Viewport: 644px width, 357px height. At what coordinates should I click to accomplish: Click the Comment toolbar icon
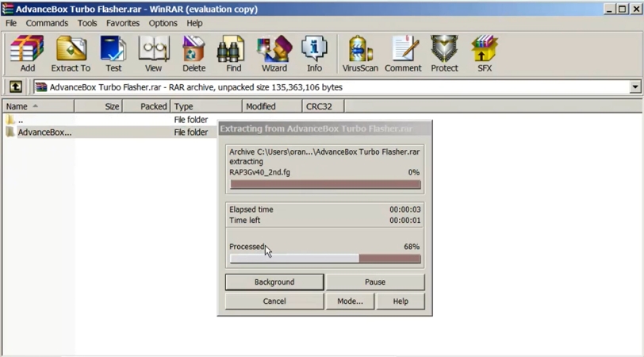point(403,54)
